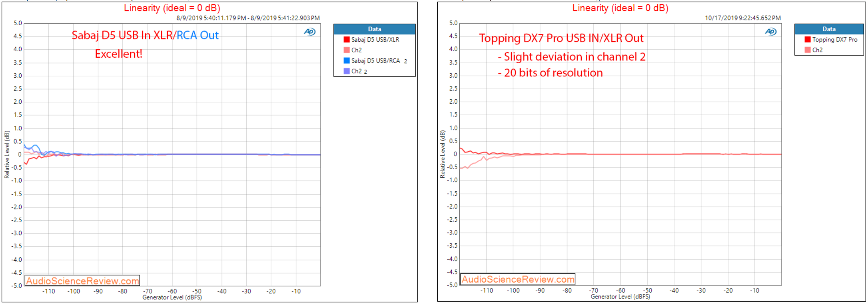Click 'Topping DX7 Pro USB IN/XLR Out' annotation
868x304 pixels.
click(x=561, y=38)
